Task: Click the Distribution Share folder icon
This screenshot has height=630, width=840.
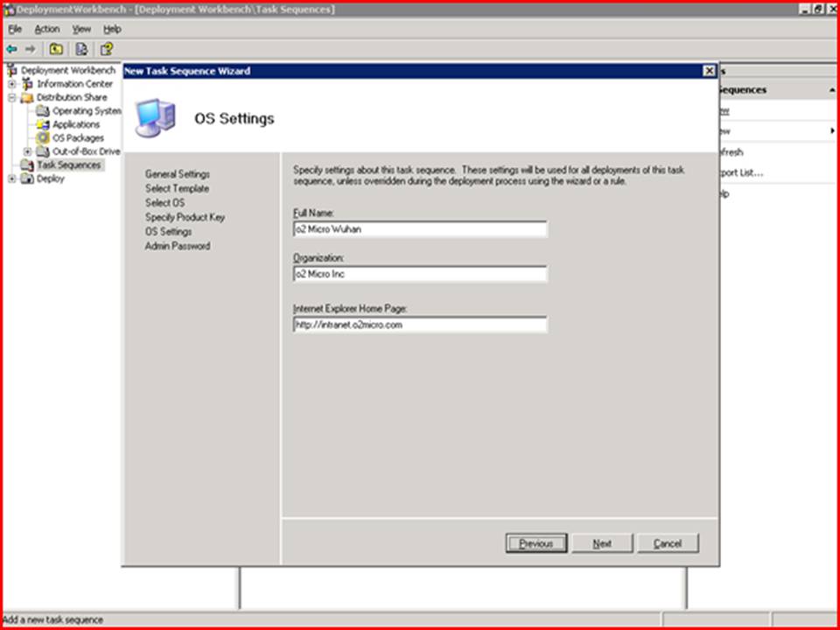Action: click(x=27, y=97)
